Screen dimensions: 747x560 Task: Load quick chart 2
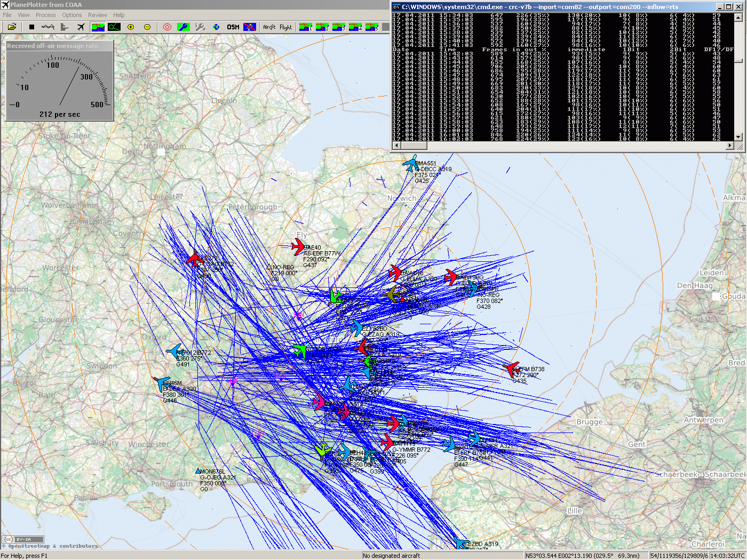tap(322, 27)
